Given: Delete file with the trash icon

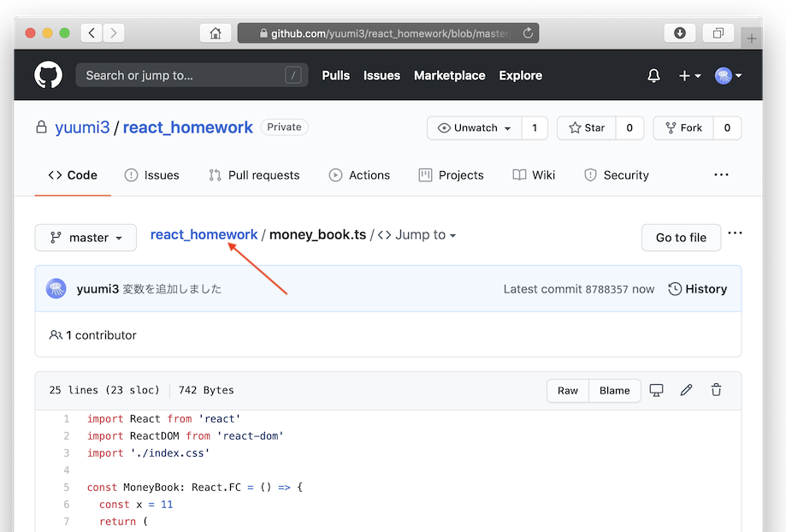Looking at the screenshot, I should [x=717, y=390].
